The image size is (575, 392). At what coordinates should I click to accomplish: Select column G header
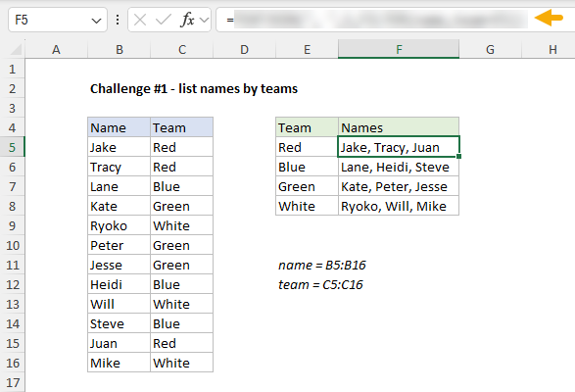491,49
